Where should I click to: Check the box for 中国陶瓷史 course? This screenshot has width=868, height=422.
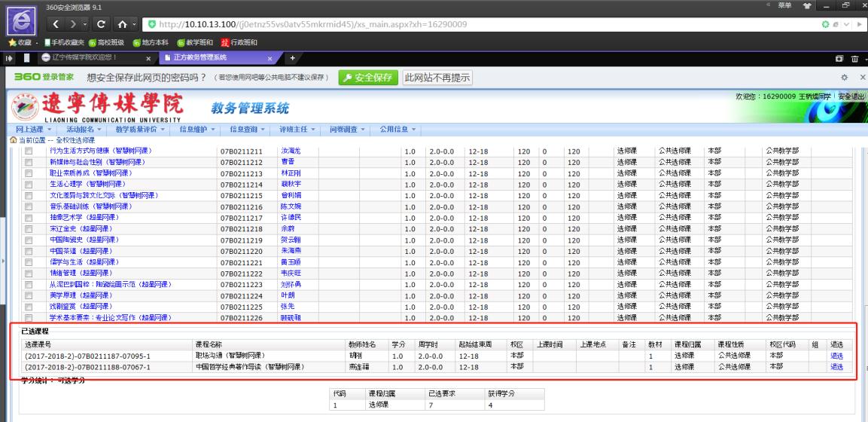29,240
